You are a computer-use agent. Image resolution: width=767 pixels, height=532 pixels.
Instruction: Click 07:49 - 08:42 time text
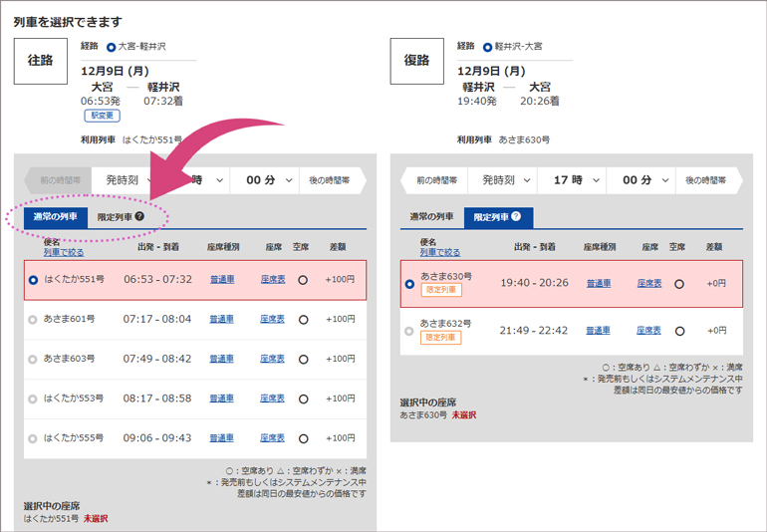pos(157,359)
